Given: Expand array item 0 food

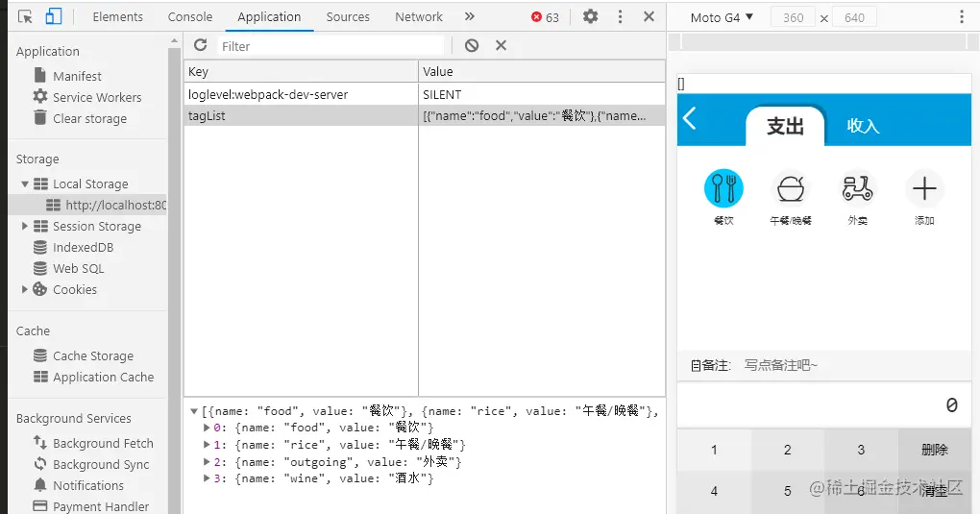Looking at the screenshot, I should click(207, 428).
